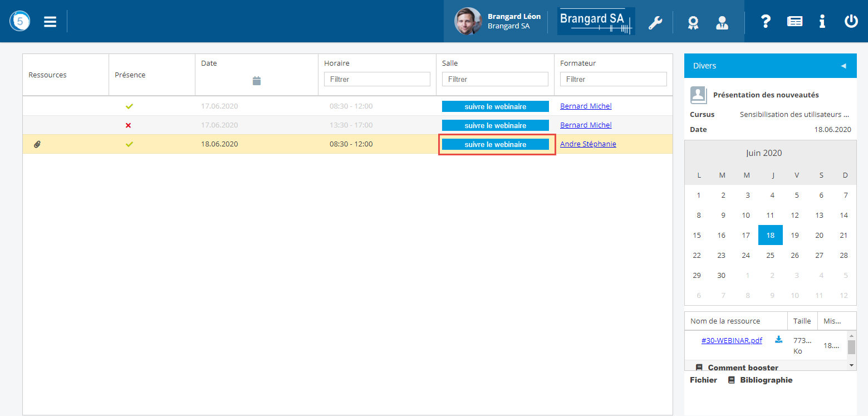Click the news card icon in header
The image size is (868, 416).
point(795,22)
